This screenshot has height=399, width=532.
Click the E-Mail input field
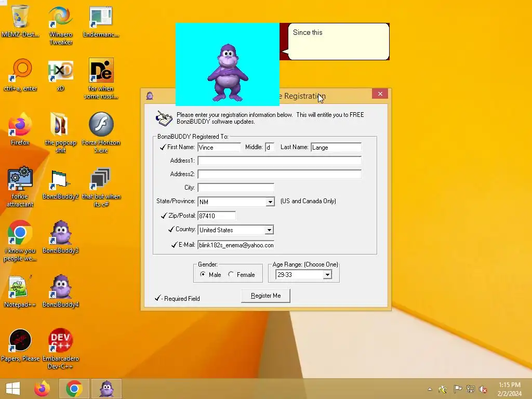(236, 245)
